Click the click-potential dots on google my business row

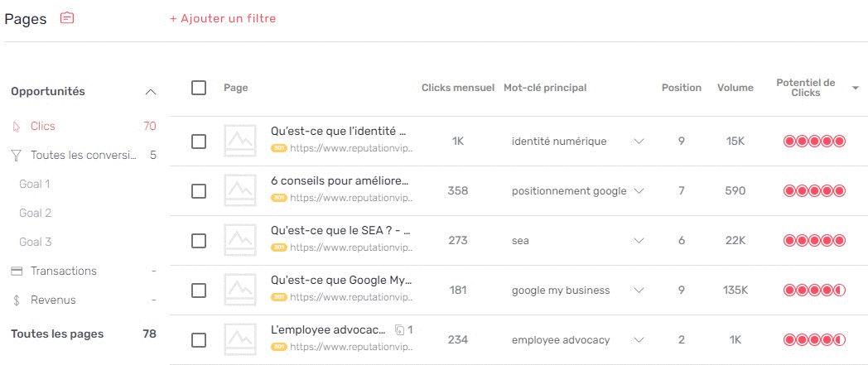[x=815, y=291]
